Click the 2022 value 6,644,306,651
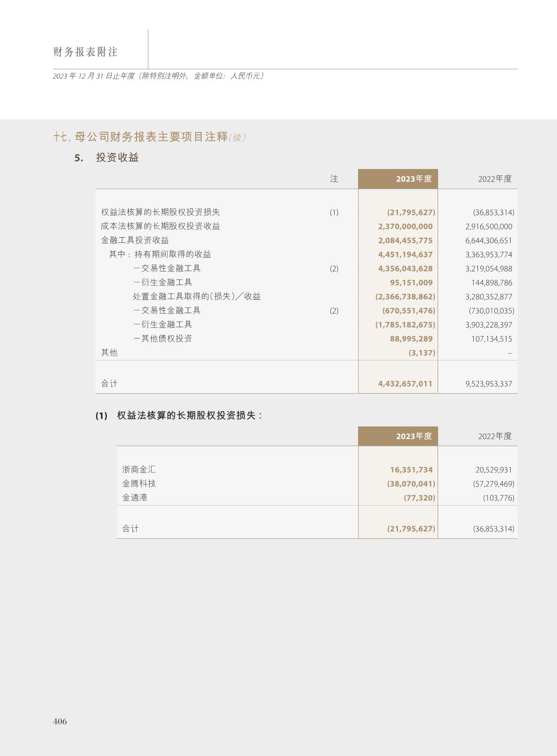The width and height of the screenshot is (557, 756). pos(489,241)
